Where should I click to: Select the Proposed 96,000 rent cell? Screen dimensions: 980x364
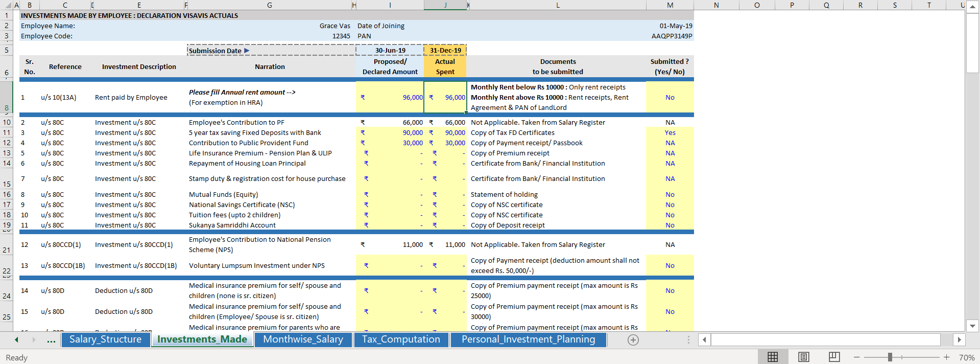click(x=390, y=97)
